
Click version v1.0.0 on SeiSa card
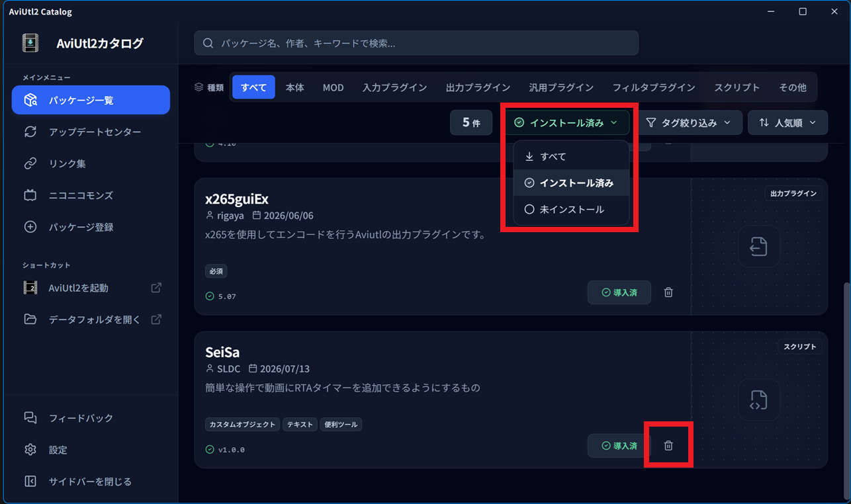pyautogui.click(x=232, y=450)
